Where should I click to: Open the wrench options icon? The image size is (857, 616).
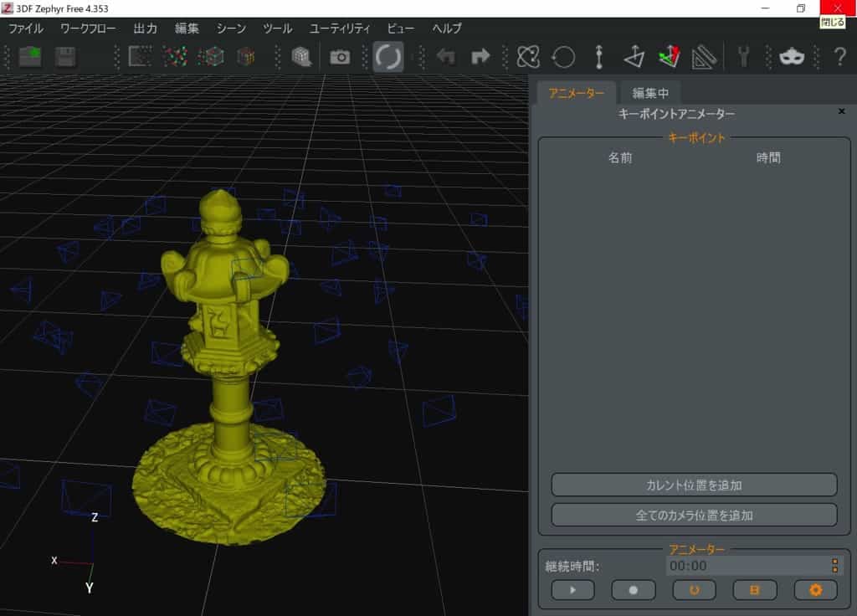point(743,56)
